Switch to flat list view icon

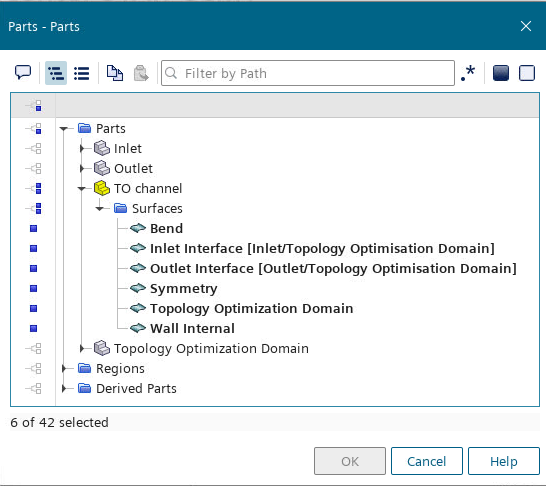(82, 73)
